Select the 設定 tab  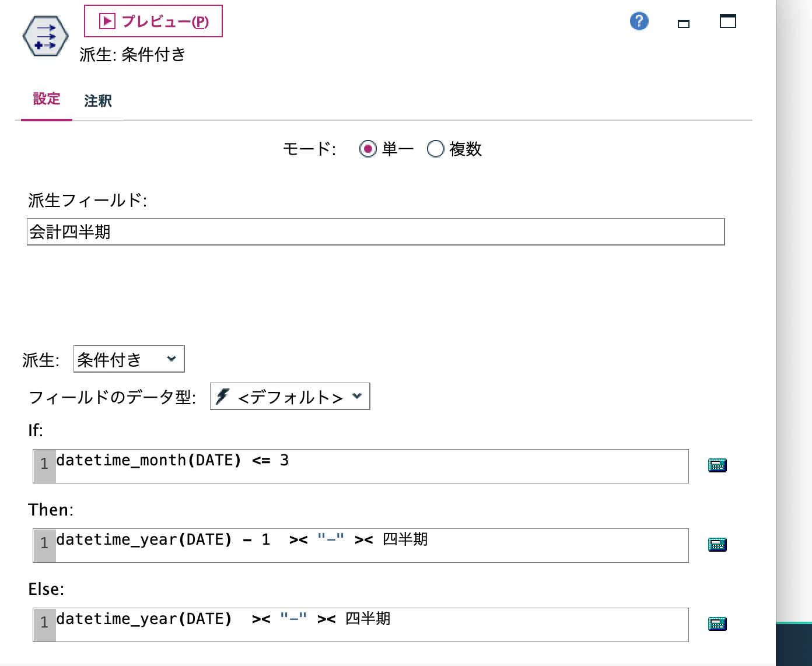pos(46,99)
